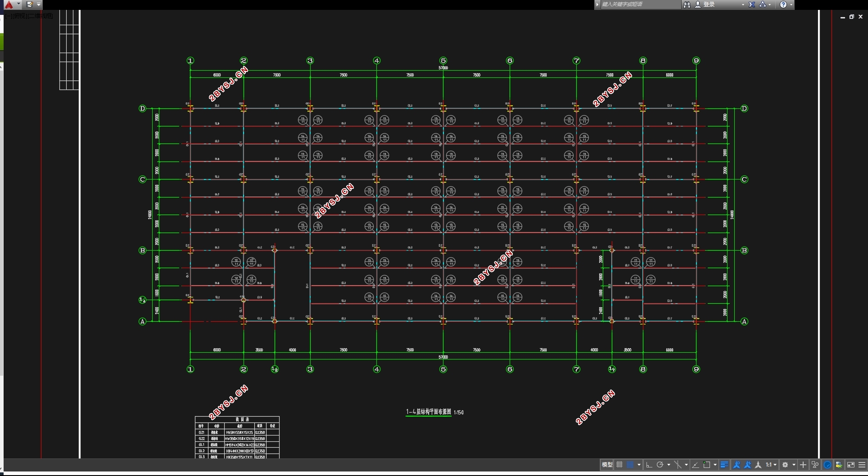Viewport: 868px width, 476px height.
Task: Open isometric drafting plane dropdown
Action: tap(686, 465)
